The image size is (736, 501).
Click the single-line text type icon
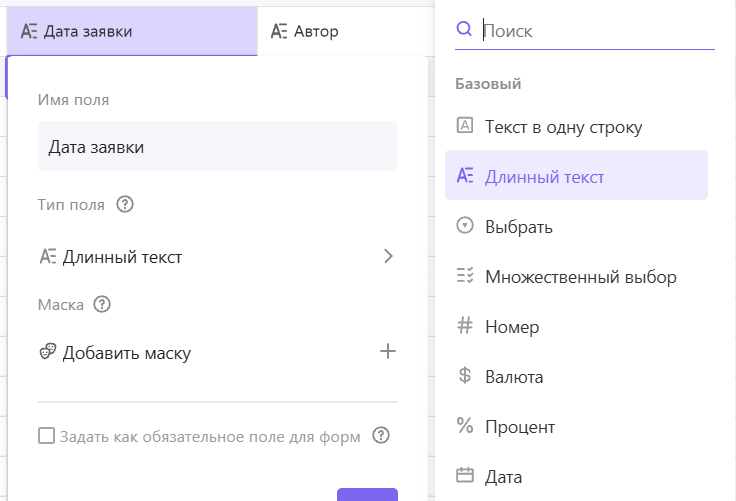click(x=465, y=125)
